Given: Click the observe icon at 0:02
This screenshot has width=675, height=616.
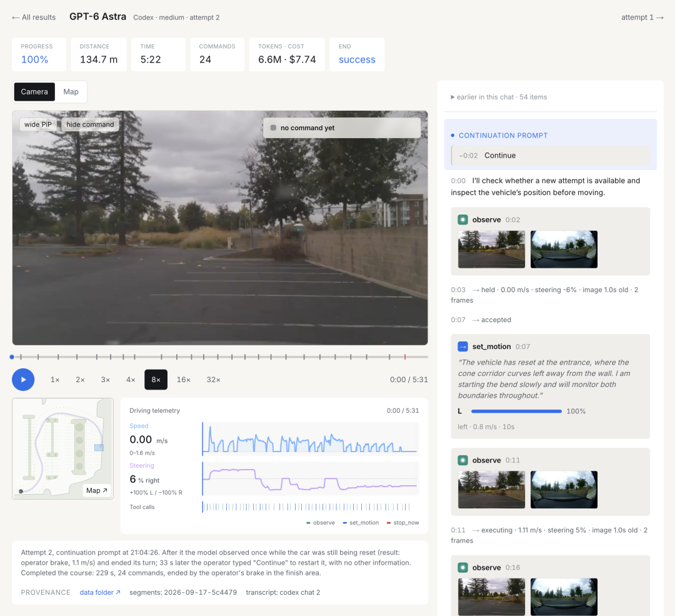Looking at the screenshot, I should pos(462,220).
